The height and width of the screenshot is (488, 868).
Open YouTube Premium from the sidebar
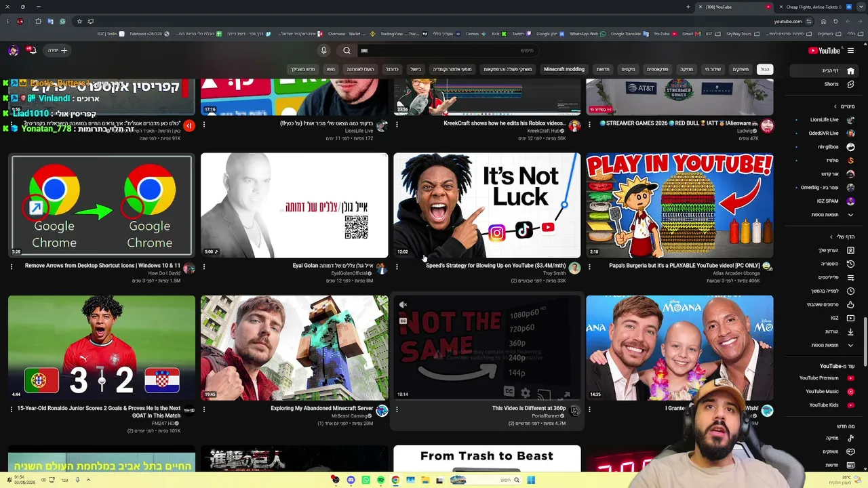[x=825, y=378]
